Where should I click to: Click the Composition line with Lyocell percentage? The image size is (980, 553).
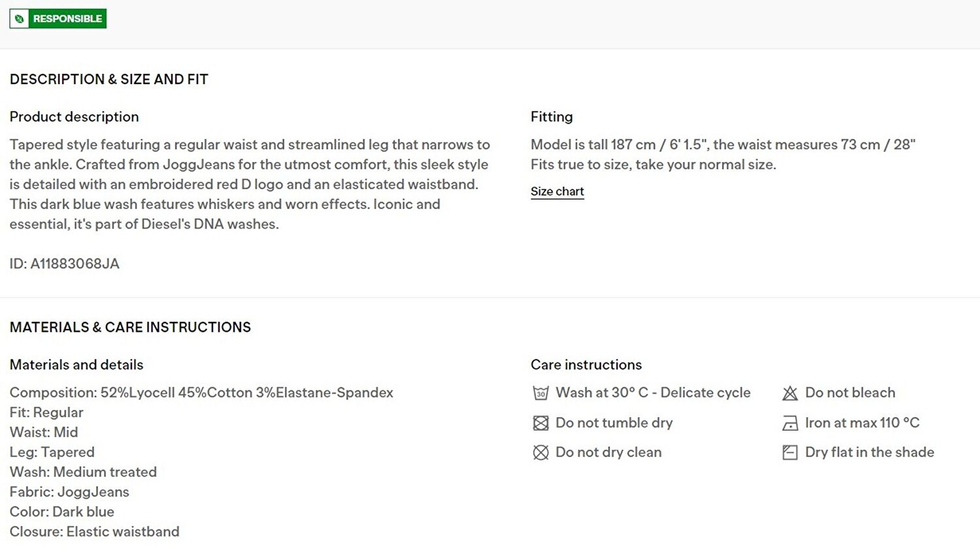point(201,393)
